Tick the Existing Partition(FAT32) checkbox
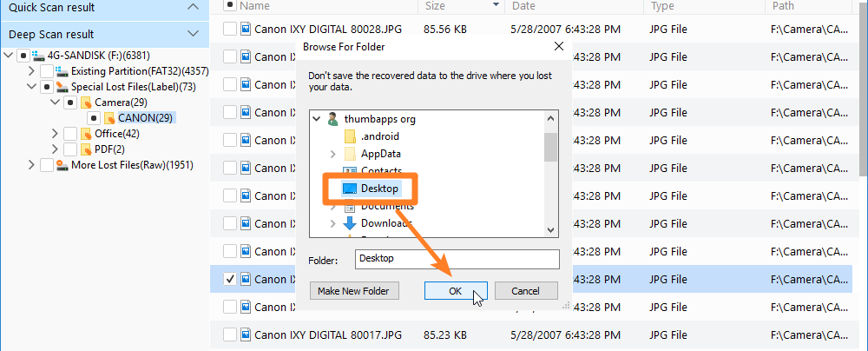 47,71
